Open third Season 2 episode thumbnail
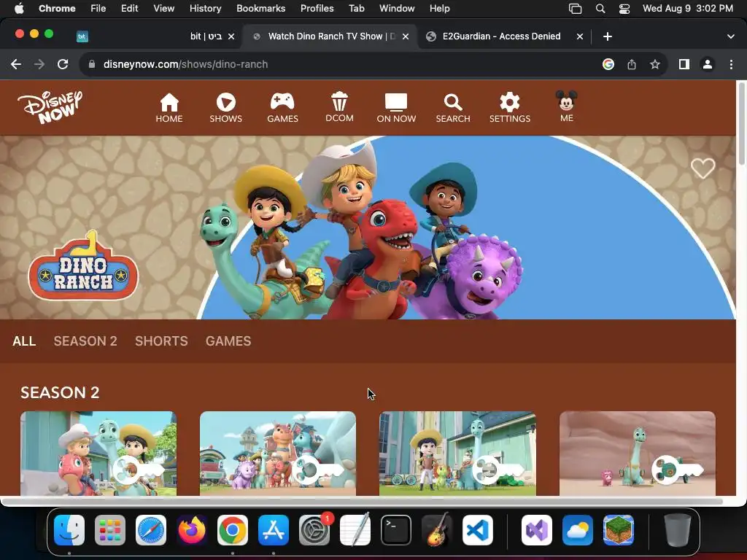This screenshot has height=560, width=747. [x=457, y=454]
